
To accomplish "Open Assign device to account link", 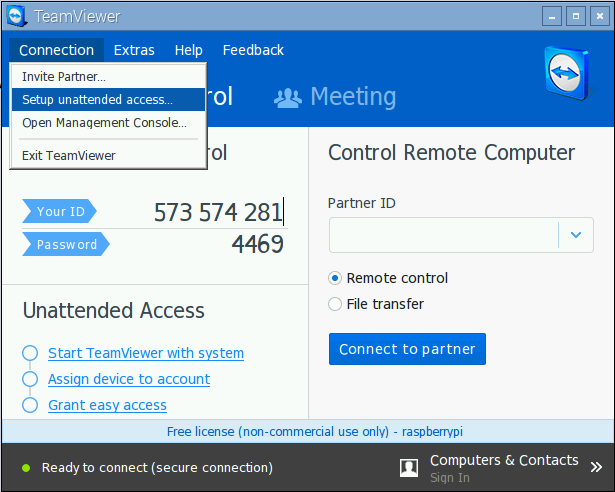I will 129,379.
